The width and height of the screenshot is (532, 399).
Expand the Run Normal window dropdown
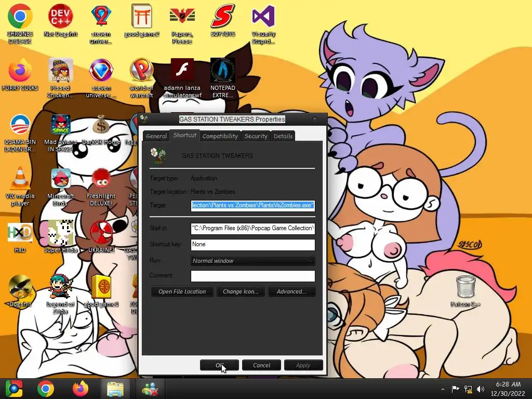point(253,261)
